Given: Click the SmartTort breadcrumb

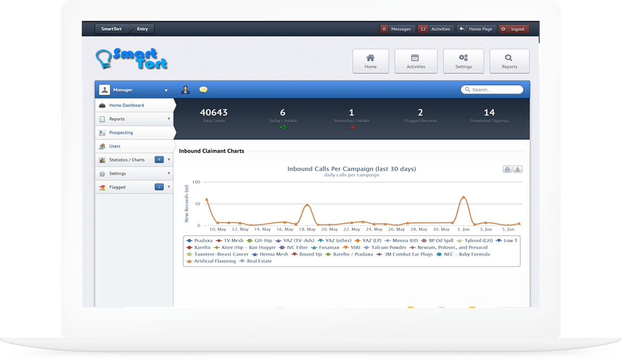Looking at the screenshot, I should [x=111, y=29].
